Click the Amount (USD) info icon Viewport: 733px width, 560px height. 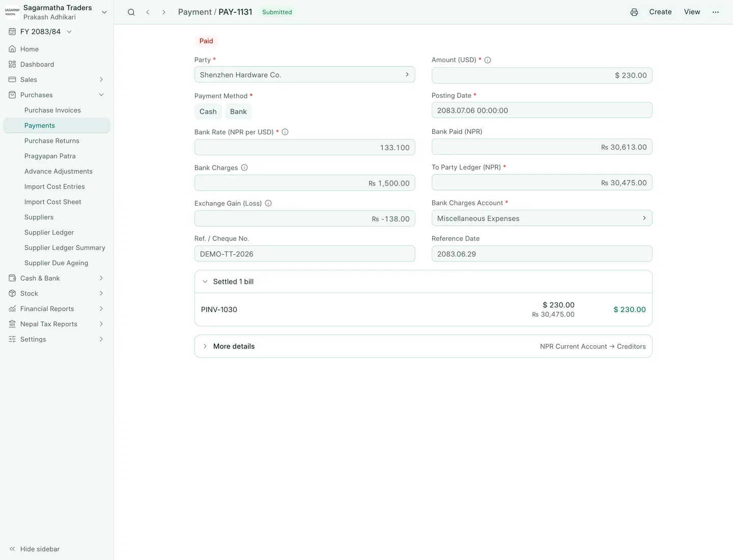(488, 60)
